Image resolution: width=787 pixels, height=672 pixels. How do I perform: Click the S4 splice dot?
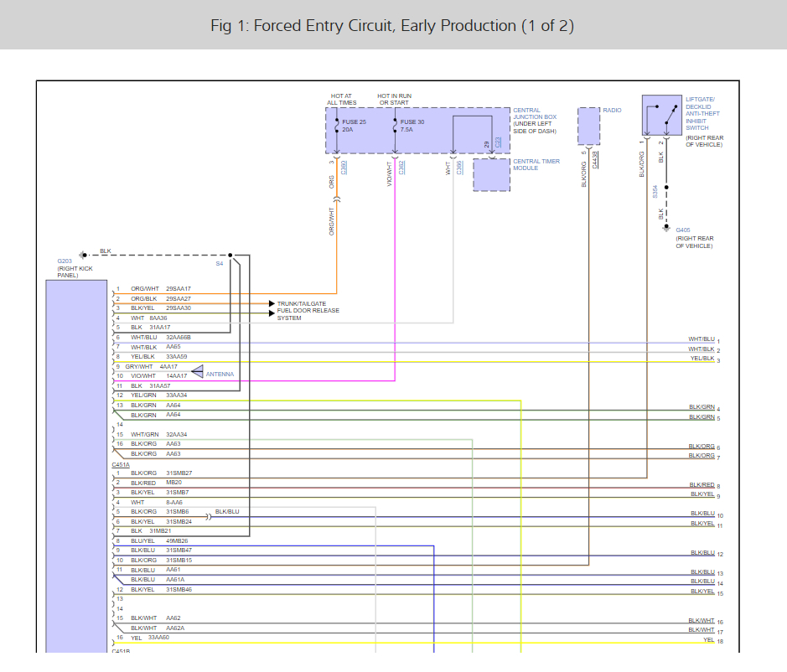229,255
